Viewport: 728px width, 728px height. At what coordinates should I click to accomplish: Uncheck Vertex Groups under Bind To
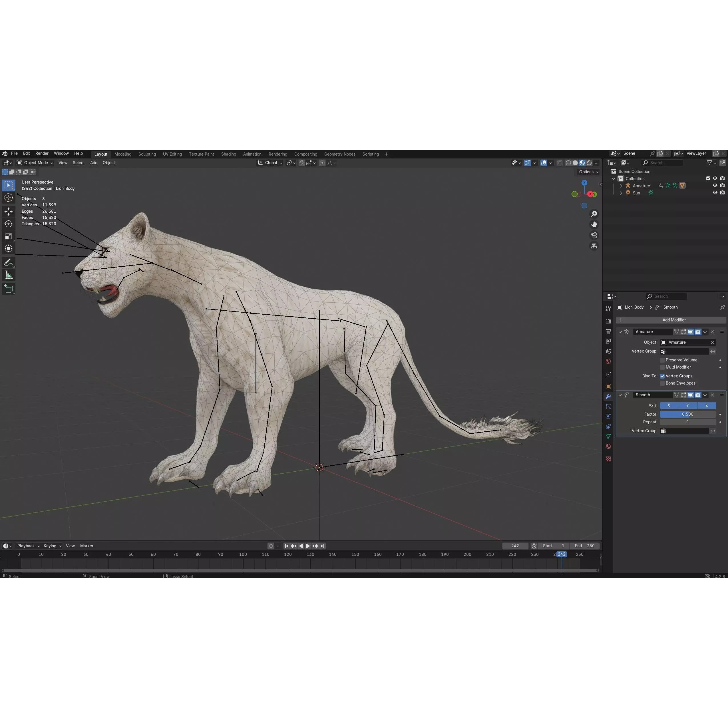[x=662, y=376]
